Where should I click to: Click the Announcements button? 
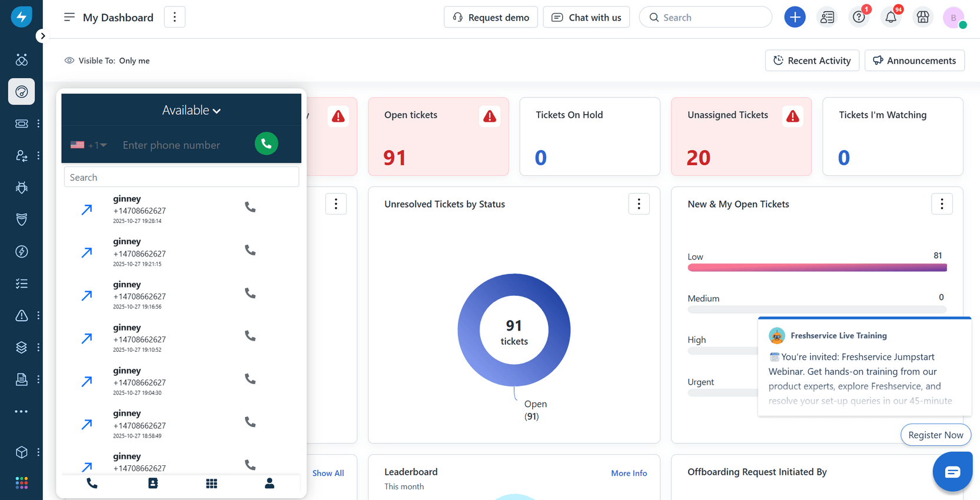(x=915, y=61)
